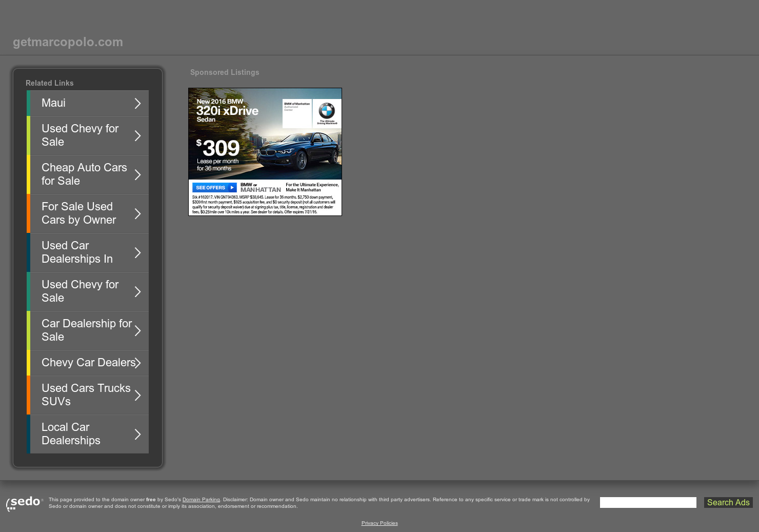Click the chevron arrow beside Maui
The width and height of the screenshot is (759, 532).
click(137, 103)
